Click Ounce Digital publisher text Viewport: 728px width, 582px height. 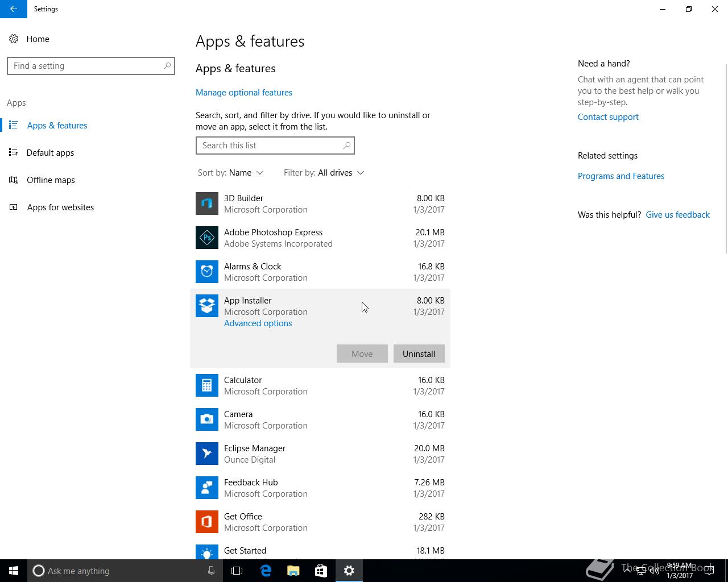[250, 460]
